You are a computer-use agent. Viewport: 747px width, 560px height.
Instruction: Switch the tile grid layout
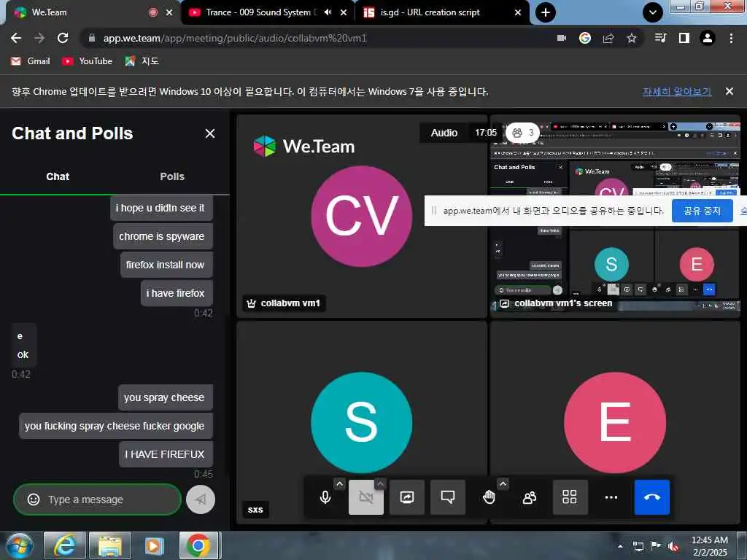point(570,497)
